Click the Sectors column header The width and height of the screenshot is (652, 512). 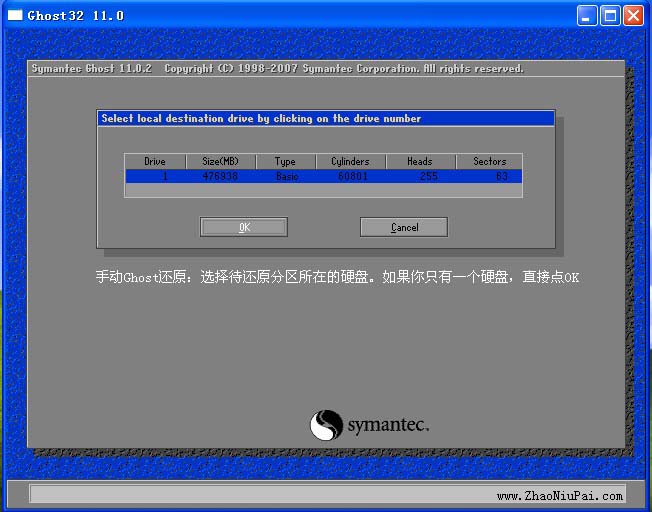point(489,161)
